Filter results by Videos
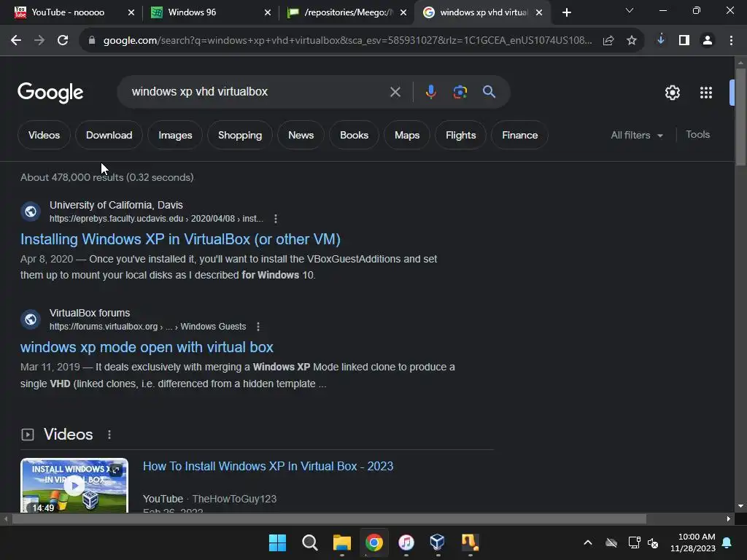747x560 pixels. click(x=44, y=135)
